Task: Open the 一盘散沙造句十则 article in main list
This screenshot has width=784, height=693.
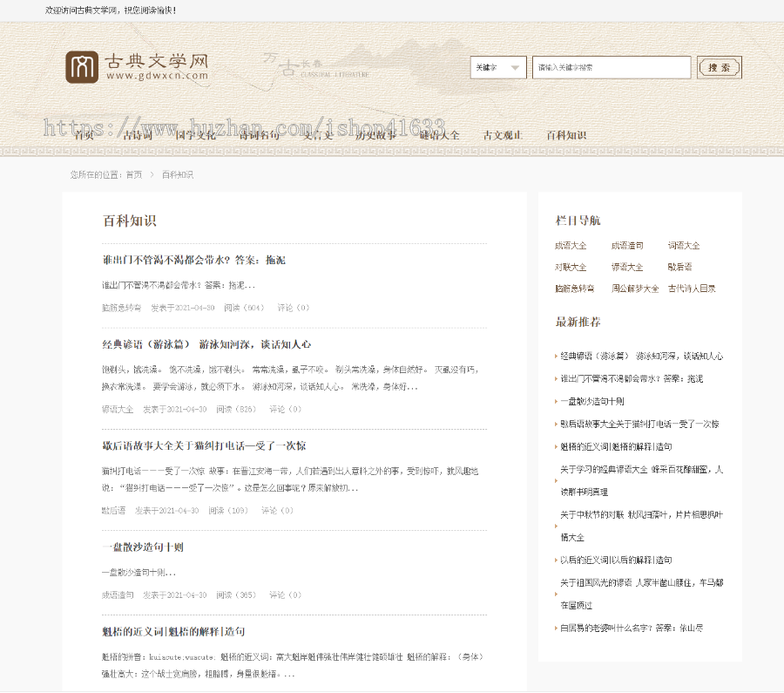Action: point(143,547)
